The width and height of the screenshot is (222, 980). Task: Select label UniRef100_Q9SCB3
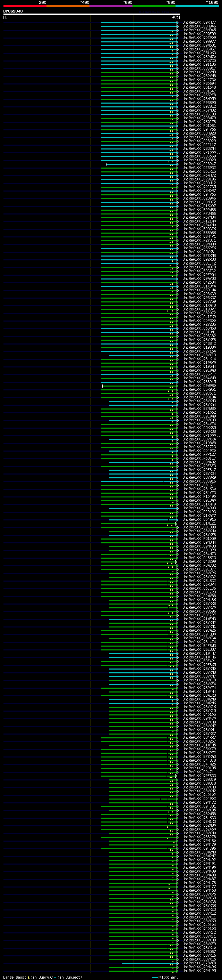(199, 114)
